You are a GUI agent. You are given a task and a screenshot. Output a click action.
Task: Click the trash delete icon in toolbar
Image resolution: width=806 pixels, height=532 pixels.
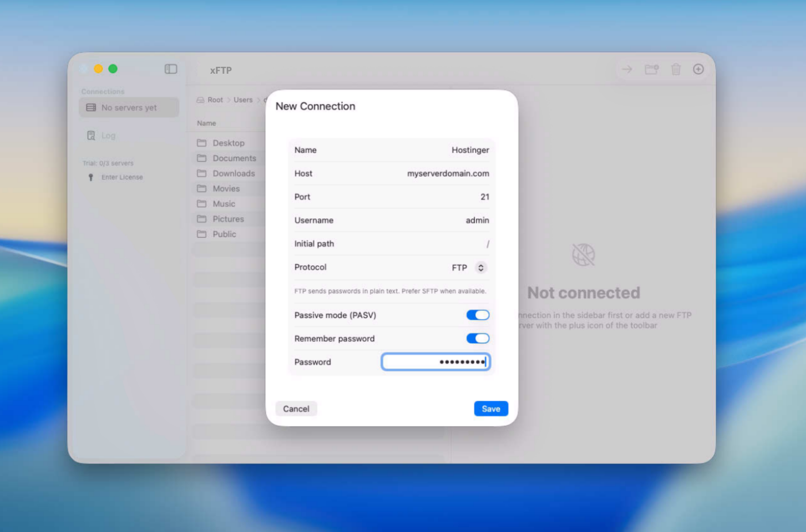[x=675, y=70]
